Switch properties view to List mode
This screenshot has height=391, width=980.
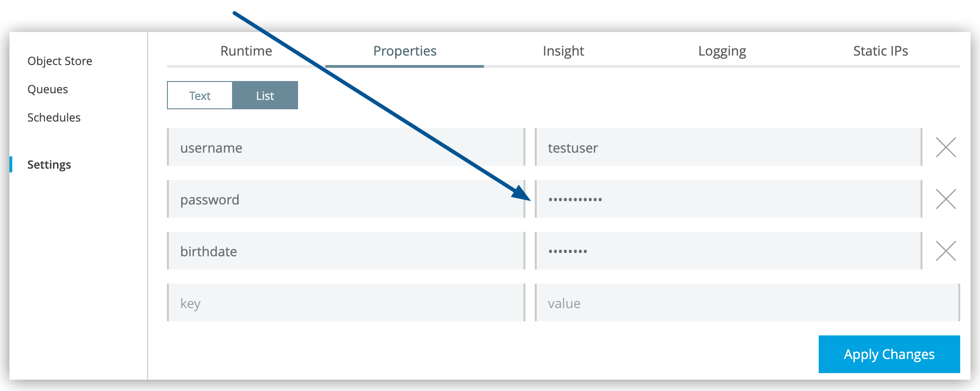pyautogui.click(x=265, y=95)
